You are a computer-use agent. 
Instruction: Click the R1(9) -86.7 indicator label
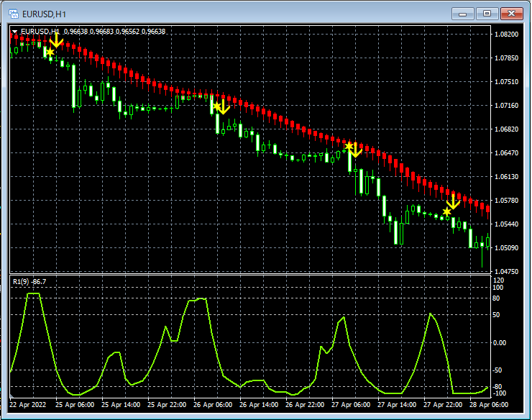point(29,281)
